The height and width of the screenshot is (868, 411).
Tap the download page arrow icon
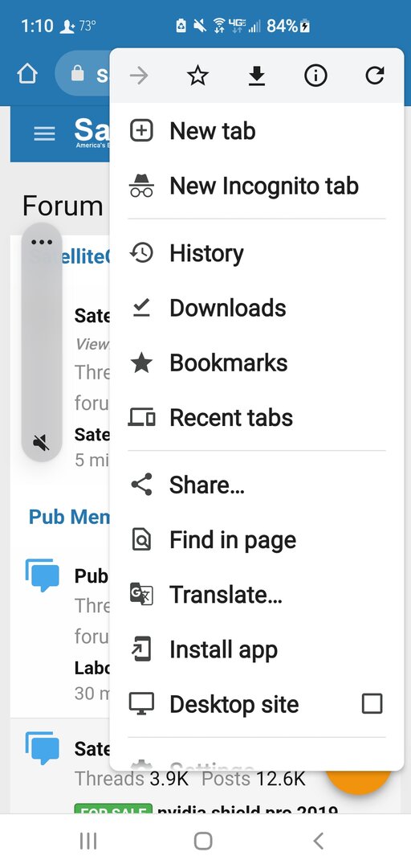[257, 76]
